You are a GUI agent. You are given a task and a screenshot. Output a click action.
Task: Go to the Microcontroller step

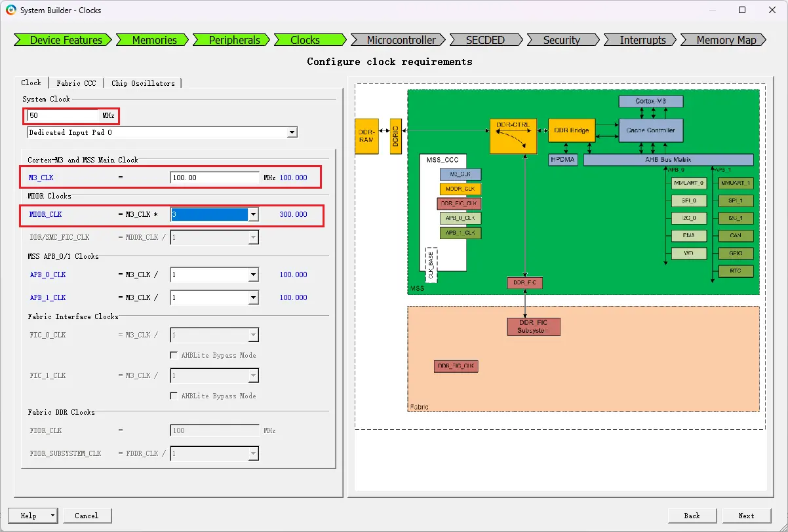[x=401, y=40]
